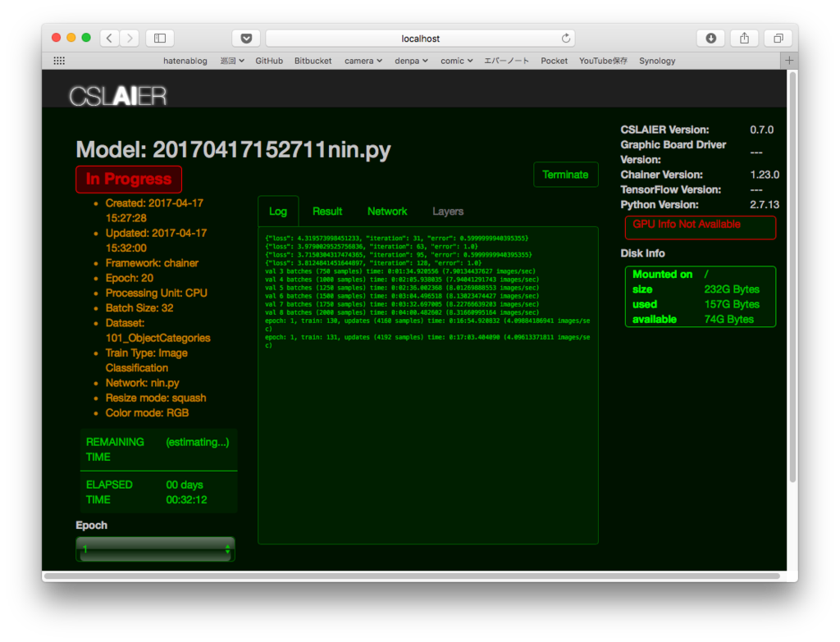
Task: Switch to the Layers tab
Action: 448,211
